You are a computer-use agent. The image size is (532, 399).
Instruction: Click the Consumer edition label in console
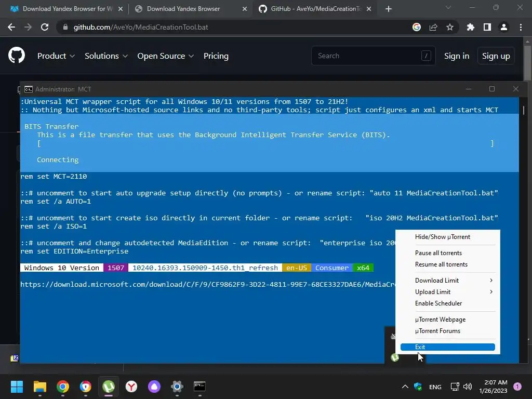tap(332, 268)
